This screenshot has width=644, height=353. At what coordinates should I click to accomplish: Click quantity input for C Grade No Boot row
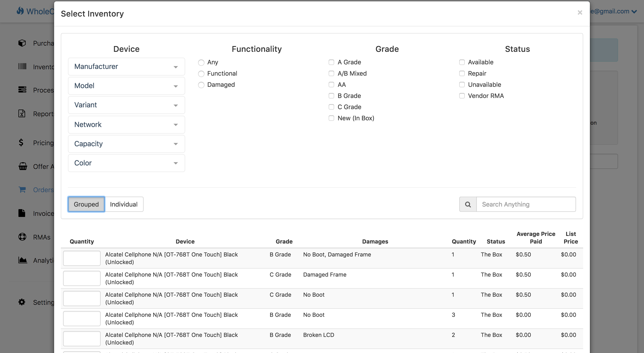[x=82, y=298]
